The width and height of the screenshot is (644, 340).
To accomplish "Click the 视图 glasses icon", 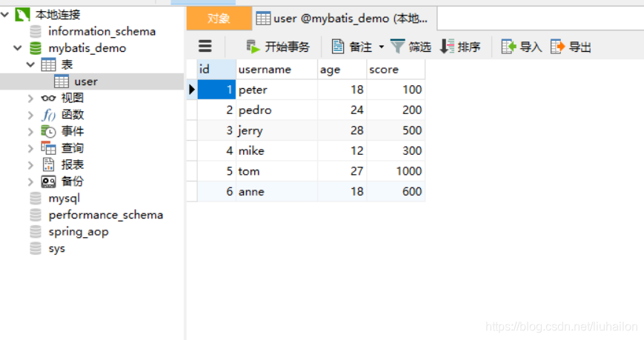I will coord(48,98).
